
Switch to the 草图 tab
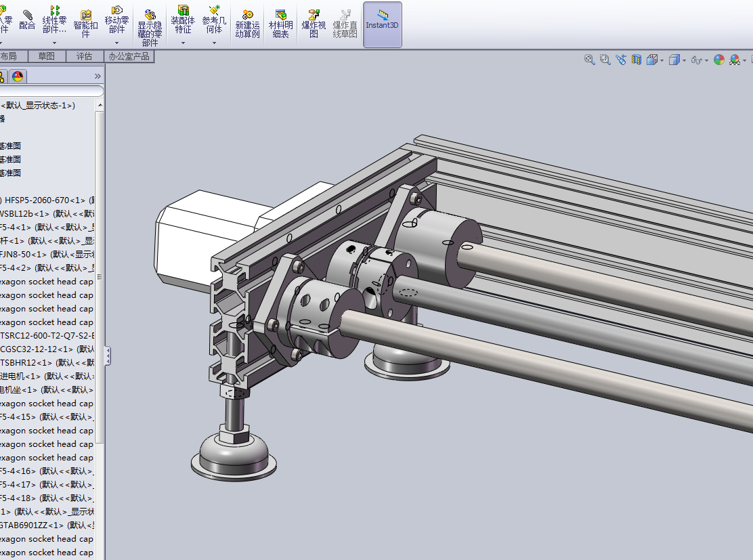[46, 57]
